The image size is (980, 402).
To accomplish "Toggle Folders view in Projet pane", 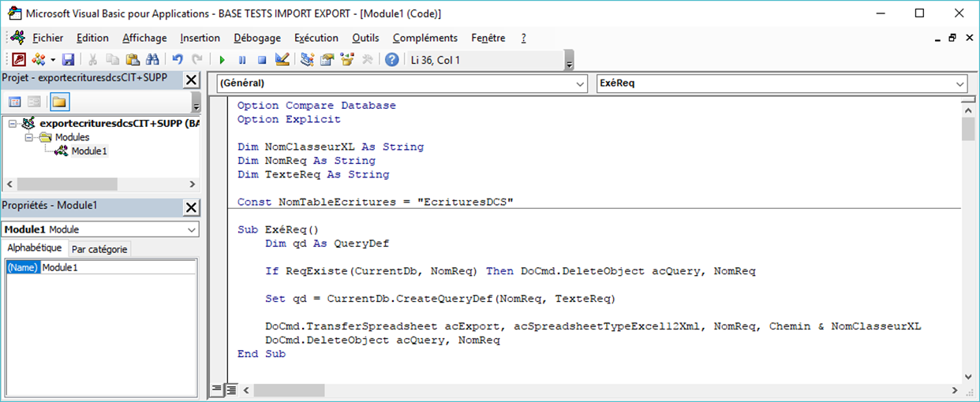I will tap(59, 102).
